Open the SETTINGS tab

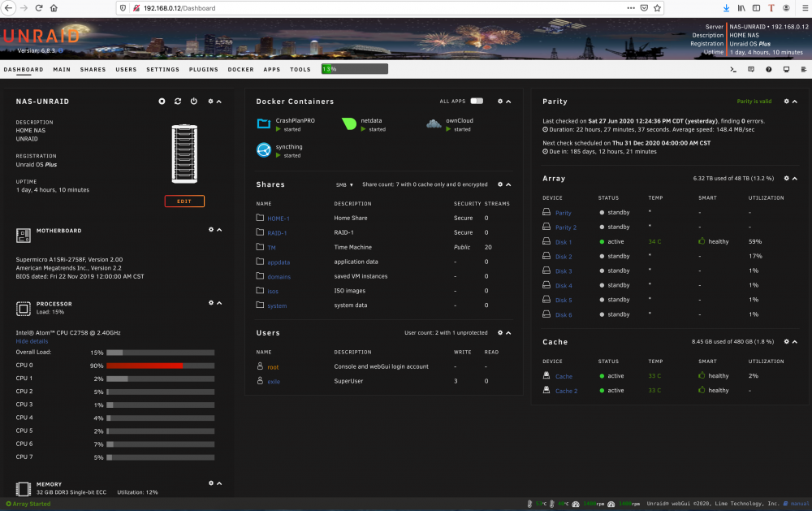pyautogui.click(x=162, y=69)
